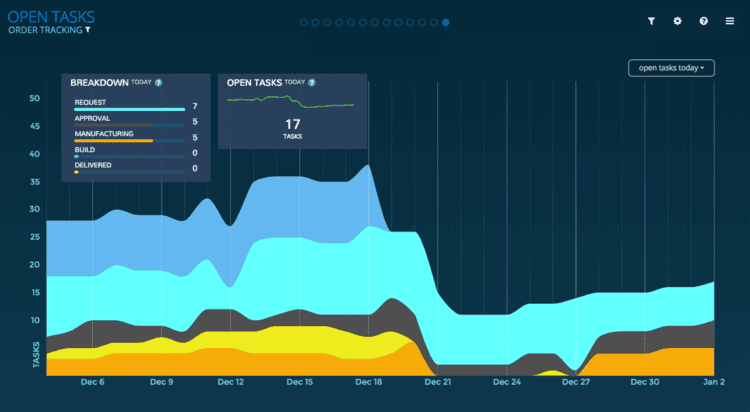
Task: Click the Dec 15 axis label
Action: click(x=299, y=382)
